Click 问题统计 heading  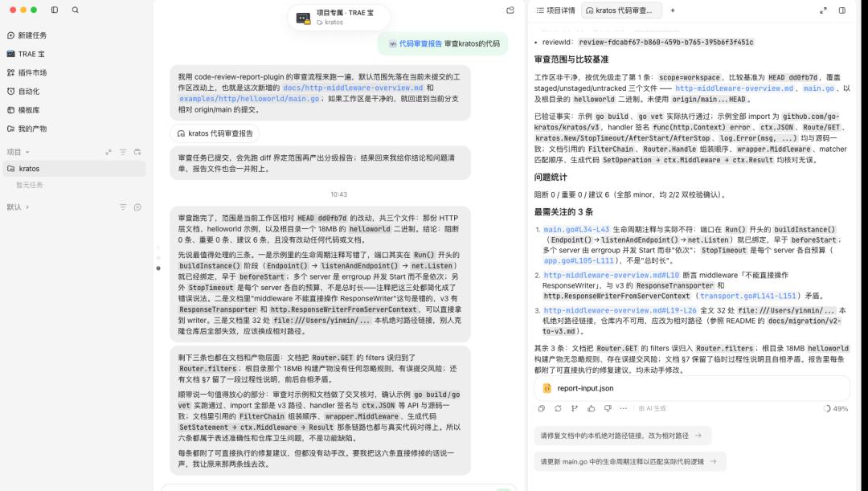coord(551,177)
